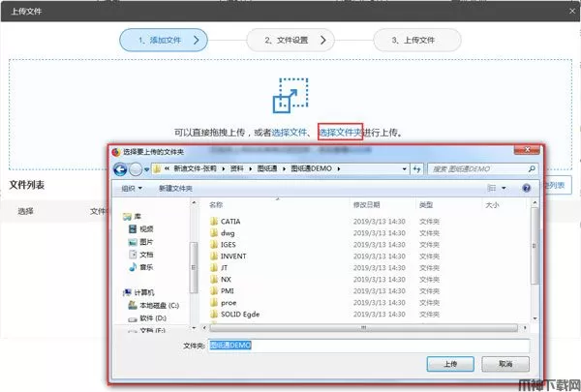Viewport: 581px width, 392px height.
Task: Open the recent locations dropdown beside nav arrows
Action: click(147, 169)
